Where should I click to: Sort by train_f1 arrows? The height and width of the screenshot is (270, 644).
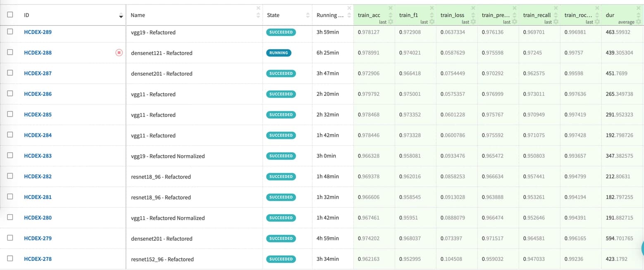pyautogui.click(x=432, y=15)
